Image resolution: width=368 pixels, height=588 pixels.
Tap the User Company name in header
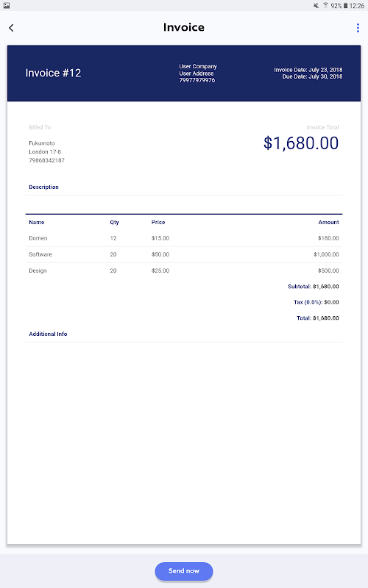198,66
